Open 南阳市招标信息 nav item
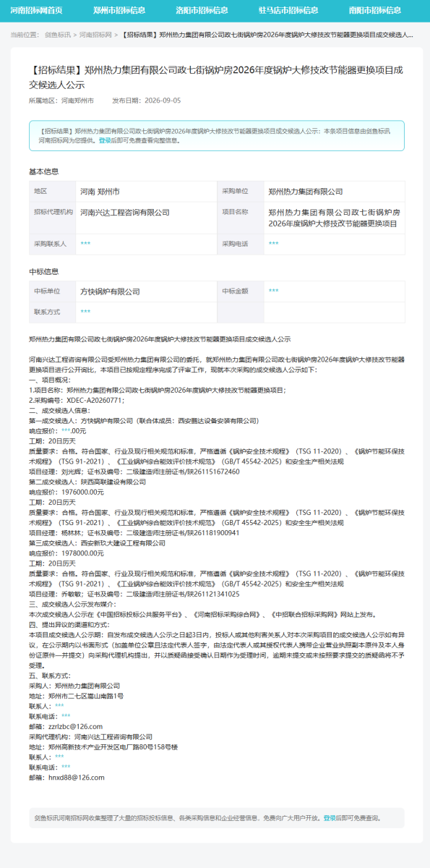 tap(375, 10)
